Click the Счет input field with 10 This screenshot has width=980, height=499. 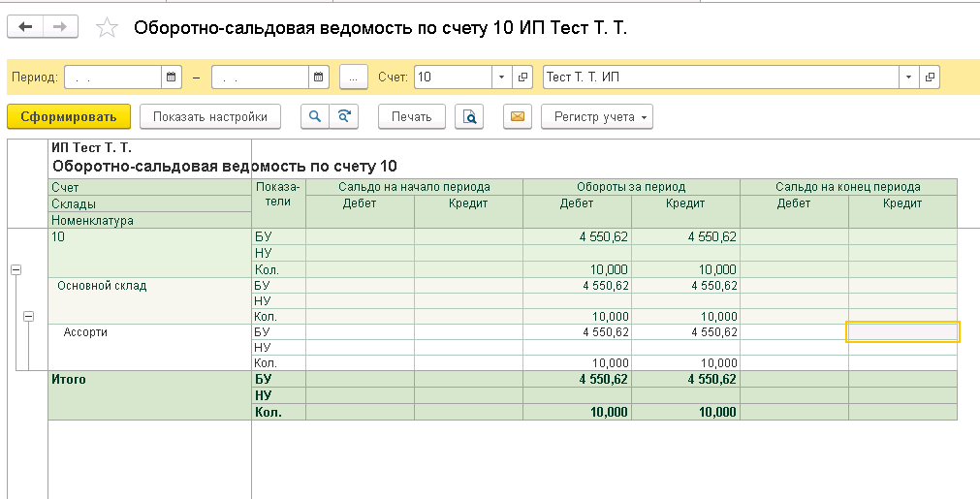tap(453, 78)
